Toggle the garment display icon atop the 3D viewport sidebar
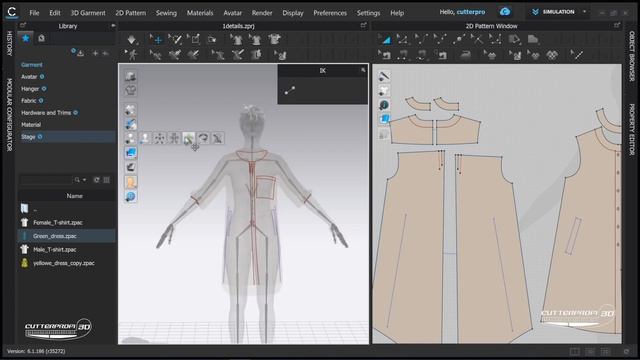The height and width of the screenshot is (360, 640). click(131, 76)
